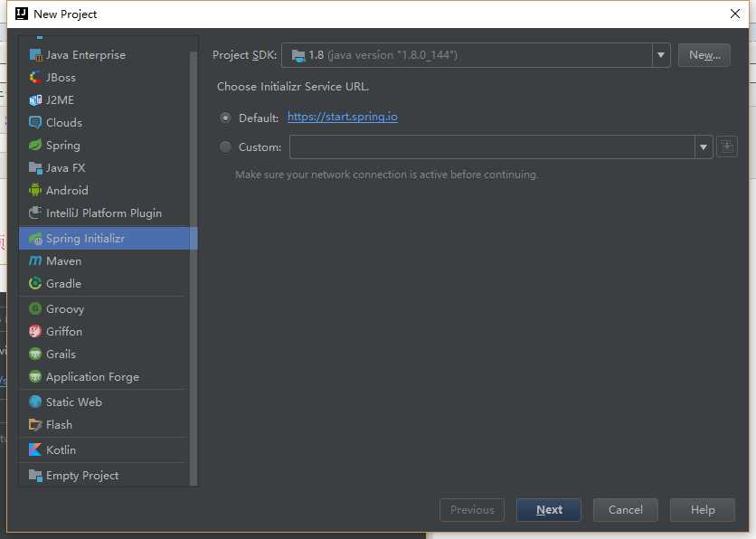This screenshot has width=756, height=539.
Task: Click the New... SDK button
Action: pos(704,55)
